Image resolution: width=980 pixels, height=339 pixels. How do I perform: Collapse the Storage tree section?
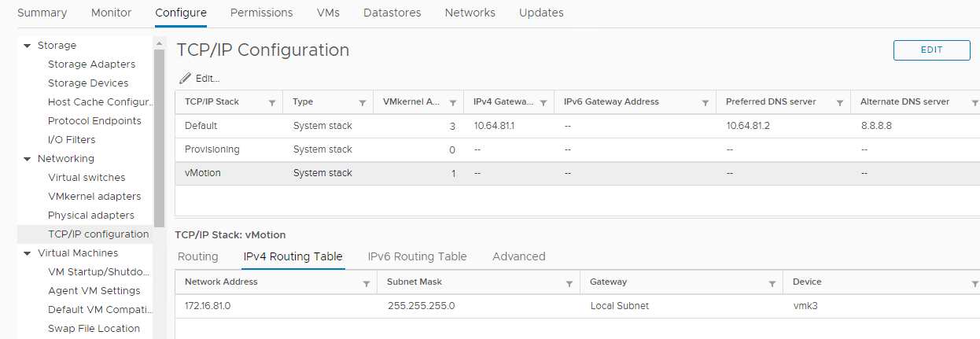(28, 46)
